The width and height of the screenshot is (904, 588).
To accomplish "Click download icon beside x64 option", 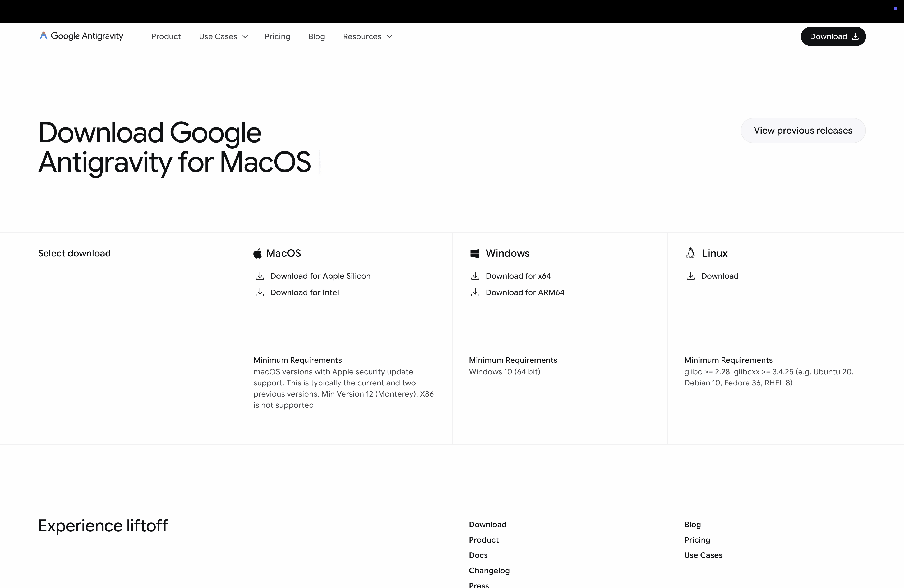I will click(475, 276).
